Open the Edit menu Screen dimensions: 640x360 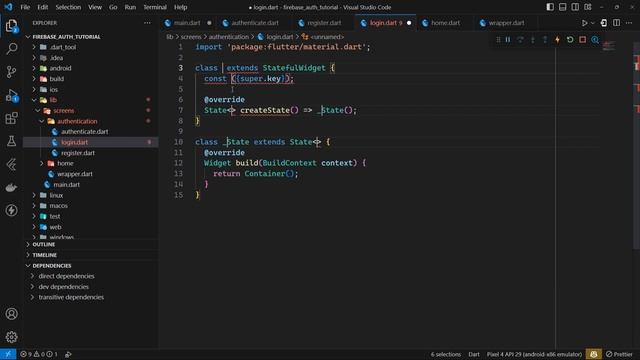click(42, 7)
